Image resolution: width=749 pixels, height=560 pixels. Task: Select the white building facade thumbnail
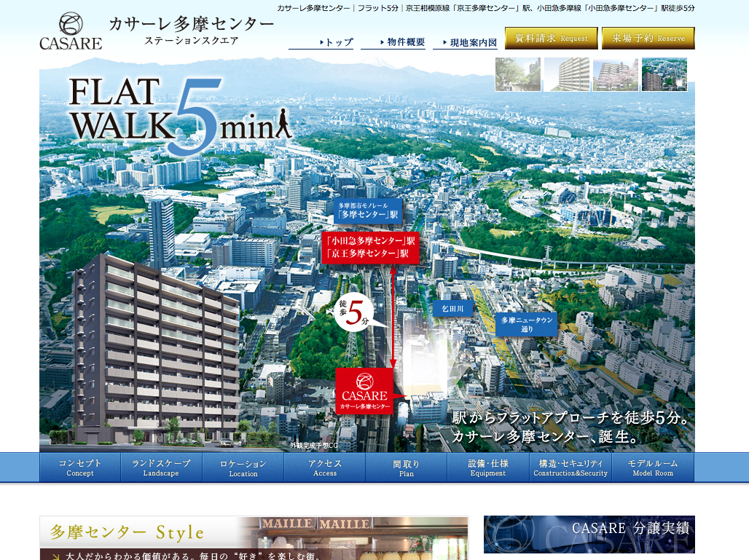(566, 74)
